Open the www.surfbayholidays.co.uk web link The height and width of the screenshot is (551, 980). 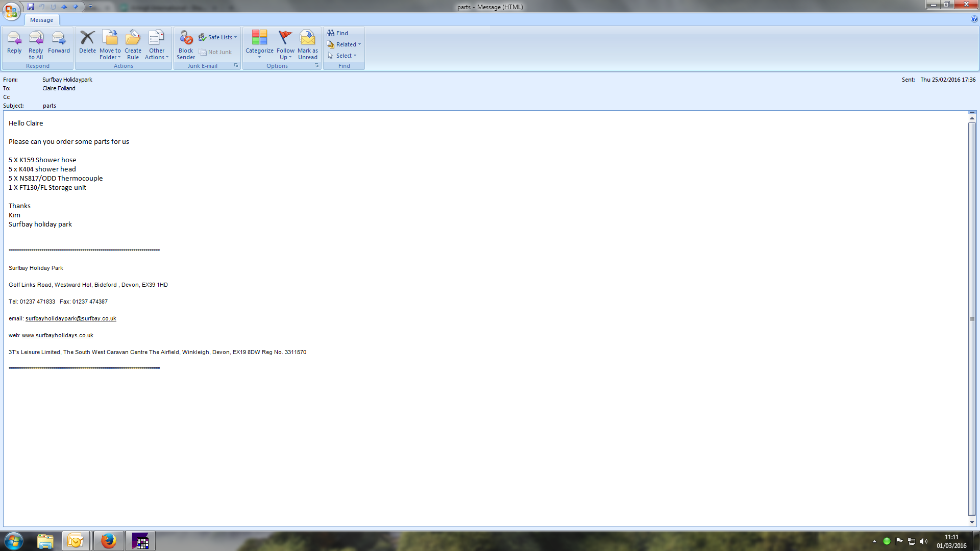[57, 335]
